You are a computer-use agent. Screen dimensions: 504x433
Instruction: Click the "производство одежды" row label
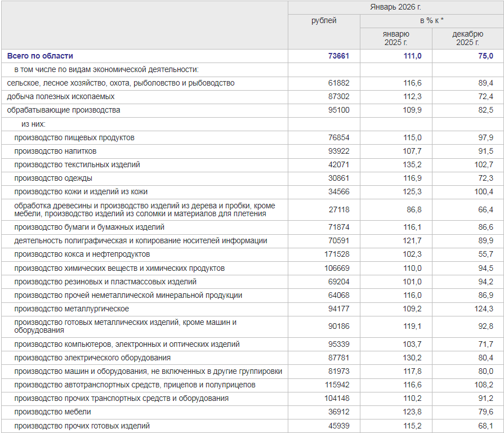[x=53, y=178]
